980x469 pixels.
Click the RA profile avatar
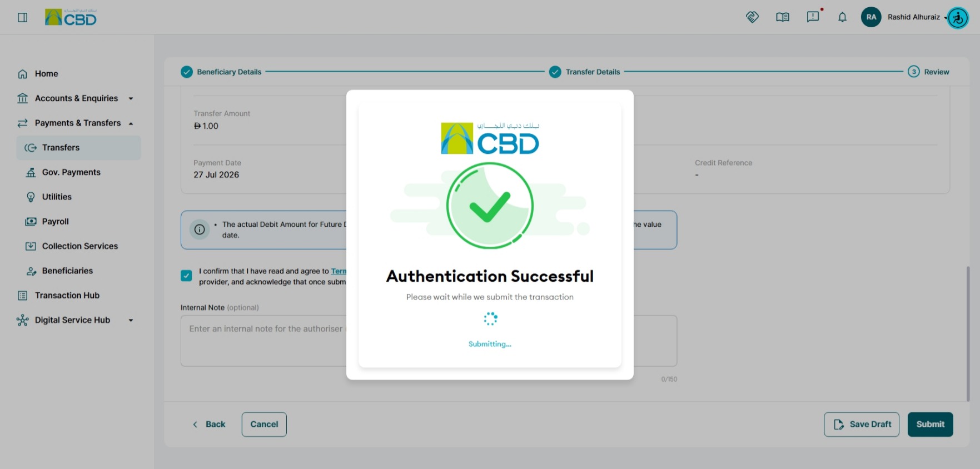pos(871,17)
